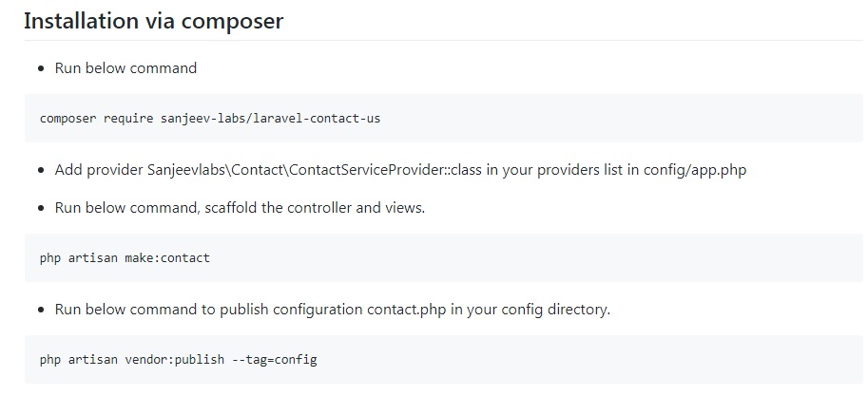Viewport: 868px width, 396px height.
Task: Click the word composer in the heading
Action: 232,22
